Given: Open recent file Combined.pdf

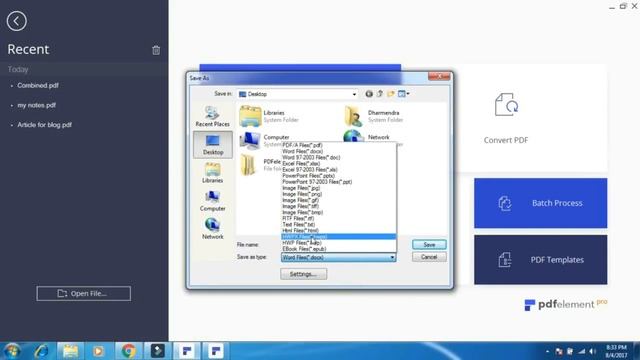Looking at the screenshot, I should coord(38,86).
